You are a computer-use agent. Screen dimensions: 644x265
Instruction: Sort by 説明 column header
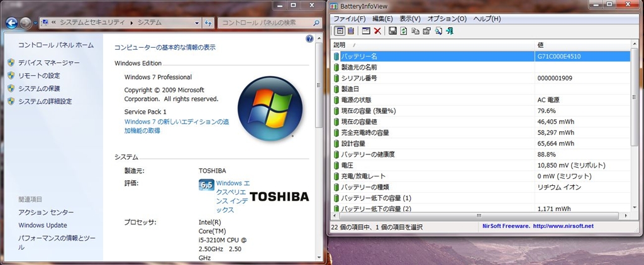[433, 45]
